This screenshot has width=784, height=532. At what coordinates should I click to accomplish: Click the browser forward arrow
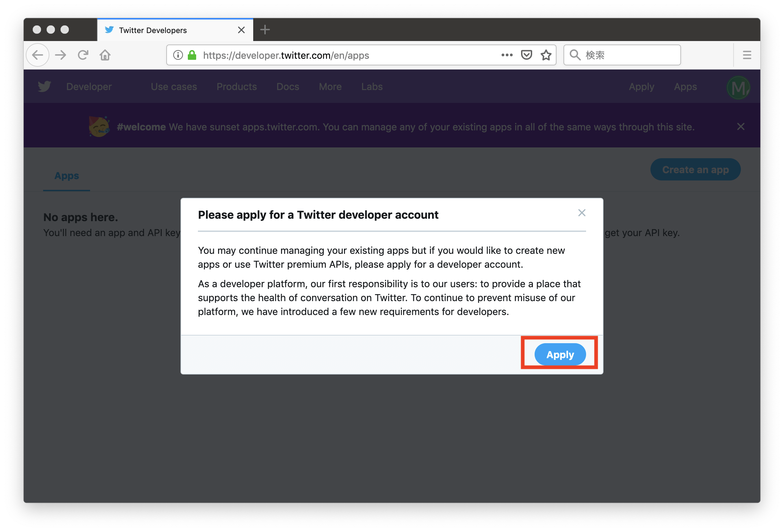coord(61,55)
